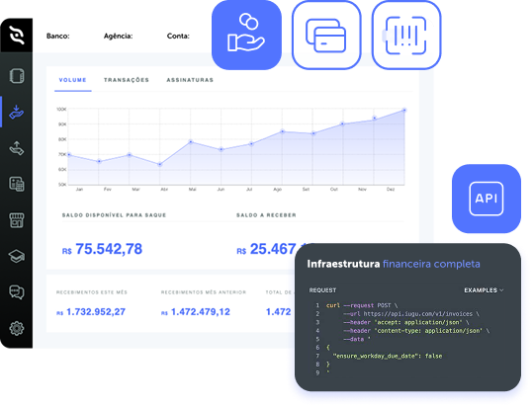This screenshot has height=407, width=532.
Task: Expand the EXAMPLES dropdown
Action: (x=484, y=290)
